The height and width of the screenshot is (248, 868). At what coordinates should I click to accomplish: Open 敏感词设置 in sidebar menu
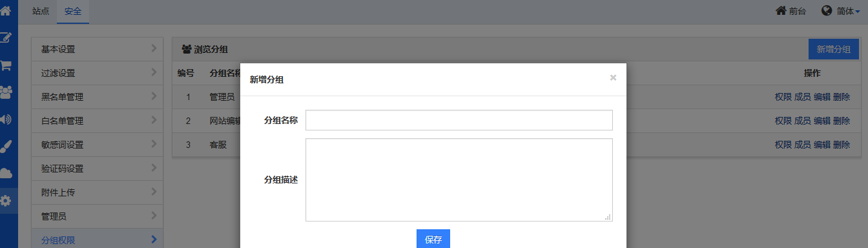[x=97, y=145]
